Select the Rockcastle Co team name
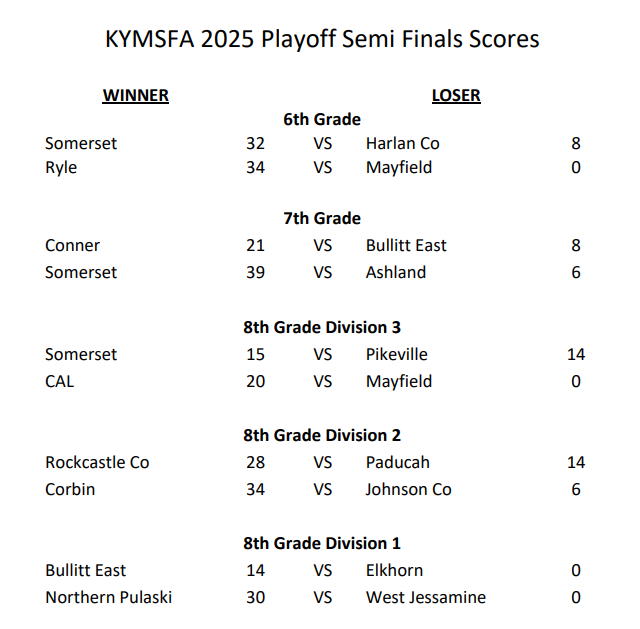Screen dimensions: 640x629 click(97, 462)
